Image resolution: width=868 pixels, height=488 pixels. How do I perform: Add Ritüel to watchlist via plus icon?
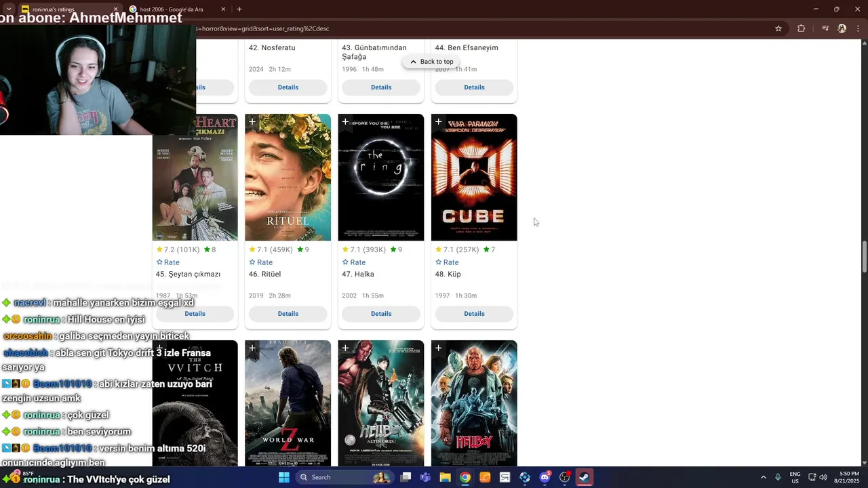252,122
